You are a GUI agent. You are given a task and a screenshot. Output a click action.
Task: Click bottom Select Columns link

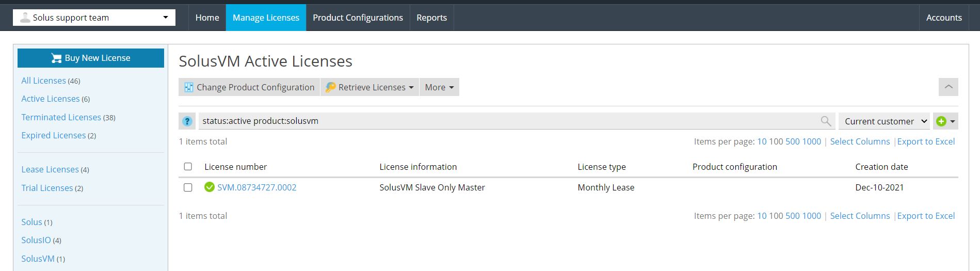860,216
